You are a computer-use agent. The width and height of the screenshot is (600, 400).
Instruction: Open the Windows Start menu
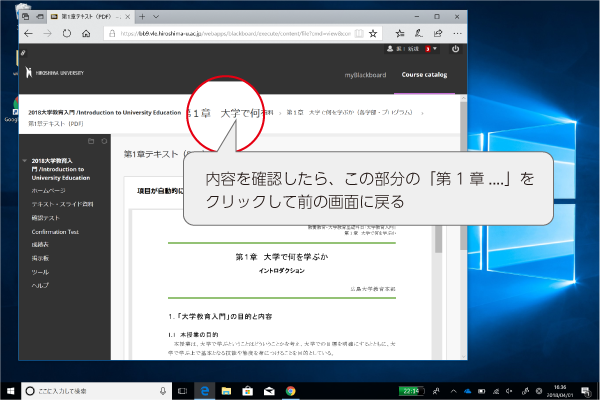pos(10,391)
